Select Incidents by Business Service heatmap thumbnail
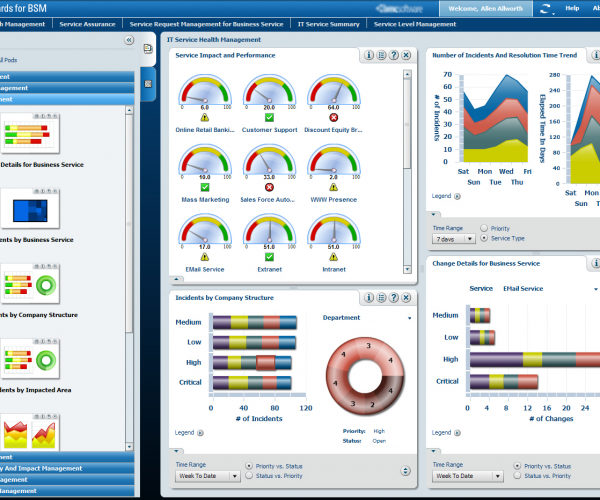 coord(31,208)
